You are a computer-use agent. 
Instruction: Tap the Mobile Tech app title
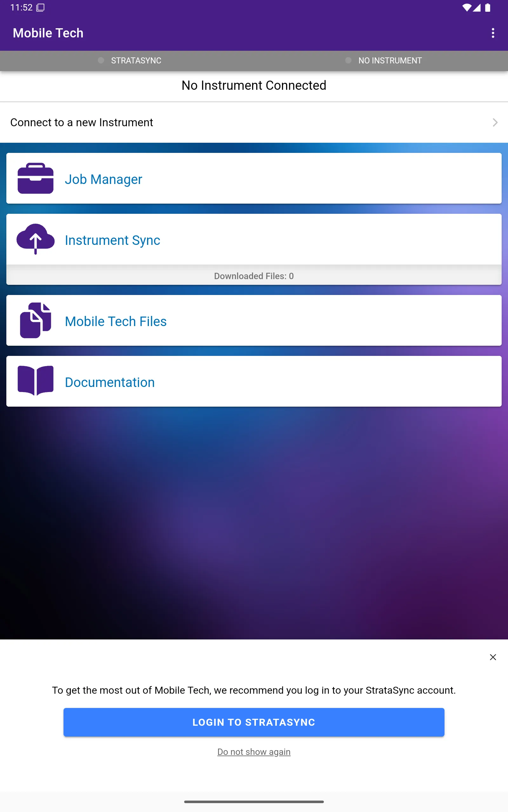pyautogui.click(x=48, y=33)
